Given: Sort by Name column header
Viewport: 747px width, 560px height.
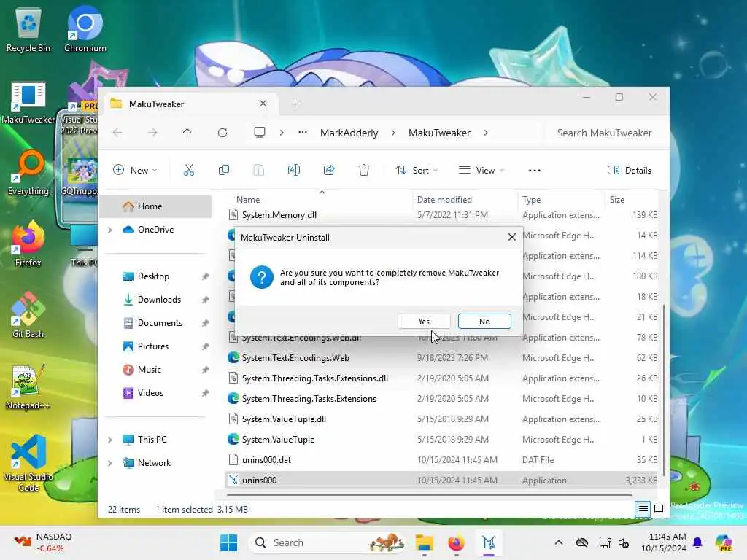Looking at the screenshot, I should click(320, 200).
